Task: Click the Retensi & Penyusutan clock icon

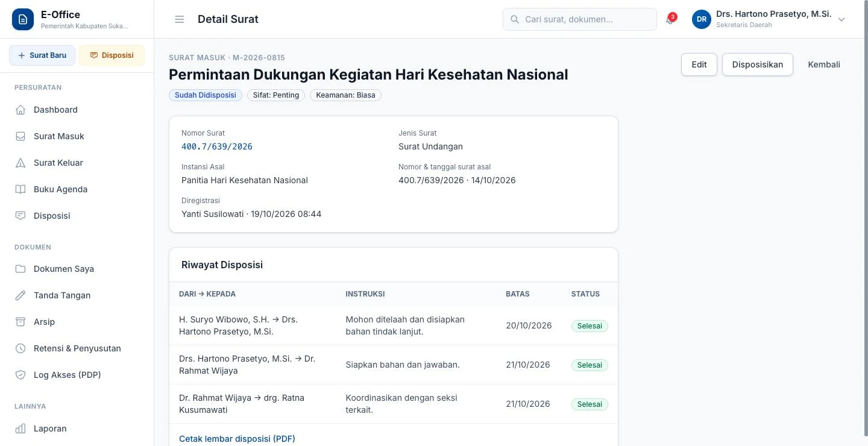Action: pos(20,348)
